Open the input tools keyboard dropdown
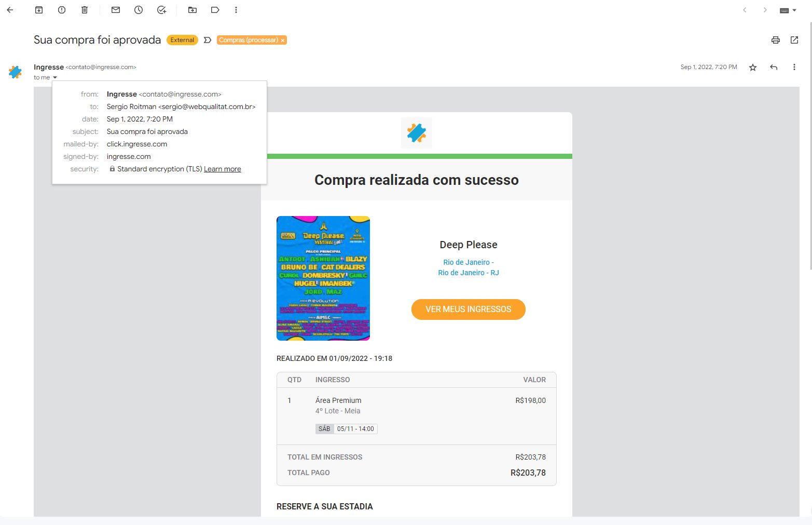The height and width of the screenshot is (525, 812). [x=788, y=10]
